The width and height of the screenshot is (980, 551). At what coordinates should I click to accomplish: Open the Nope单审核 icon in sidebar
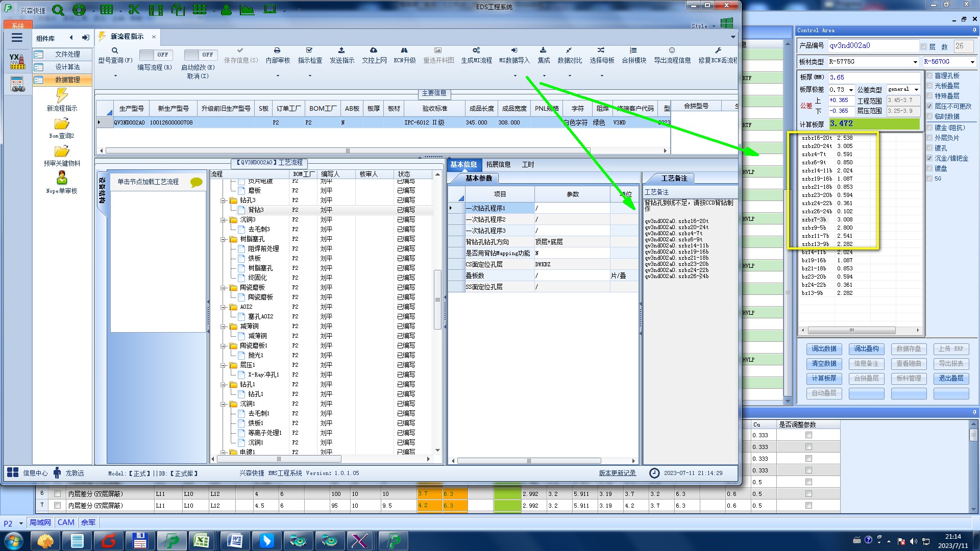pos(62,178)
